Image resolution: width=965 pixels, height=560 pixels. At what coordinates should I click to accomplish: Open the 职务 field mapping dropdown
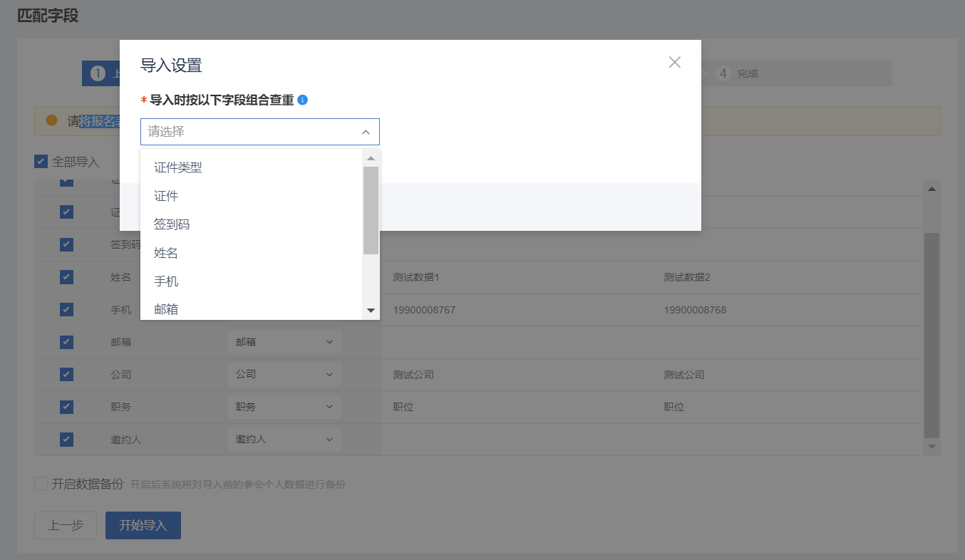tap(284, 407)
